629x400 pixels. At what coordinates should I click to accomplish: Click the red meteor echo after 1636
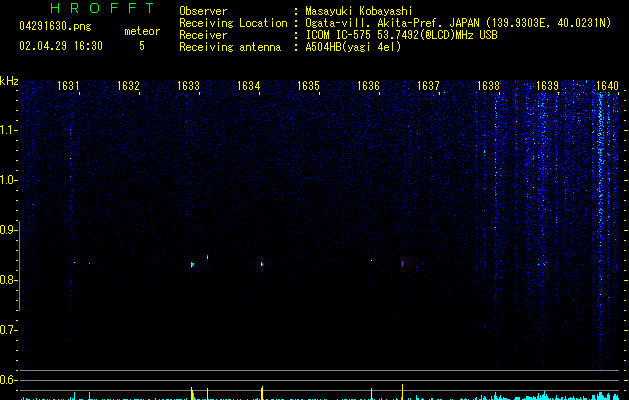click(402, 264)
